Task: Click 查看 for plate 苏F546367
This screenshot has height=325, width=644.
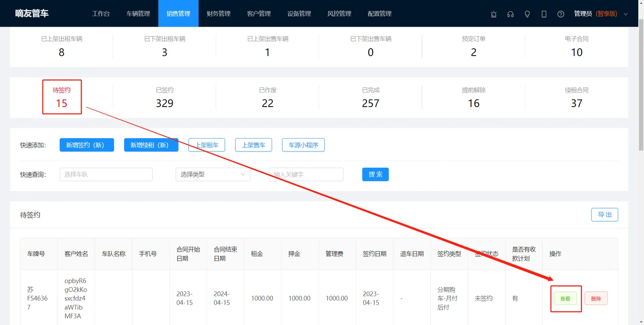Action: click(565, 298)
